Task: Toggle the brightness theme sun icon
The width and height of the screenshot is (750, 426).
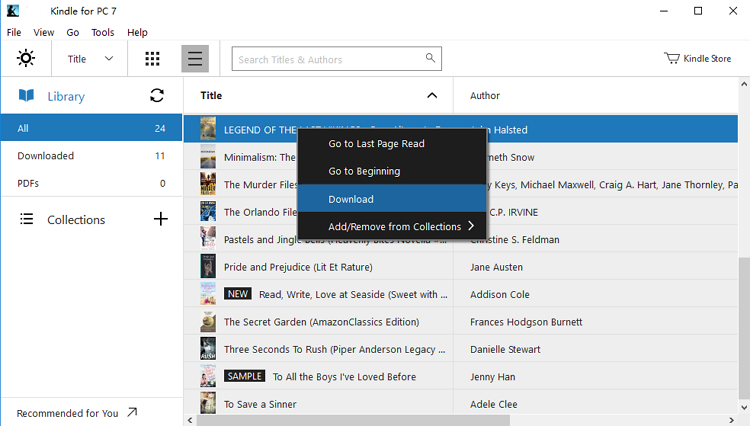Action: tap(26, 58)
